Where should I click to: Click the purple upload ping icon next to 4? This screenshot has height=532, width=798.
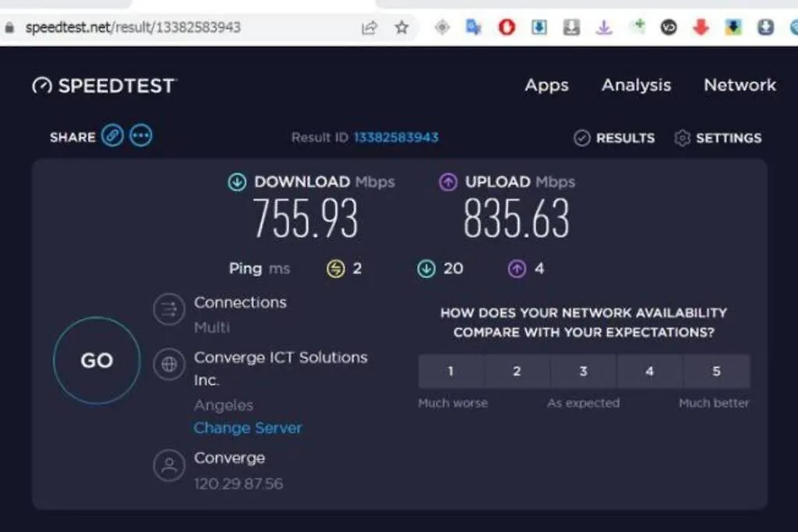coord(517,269)
